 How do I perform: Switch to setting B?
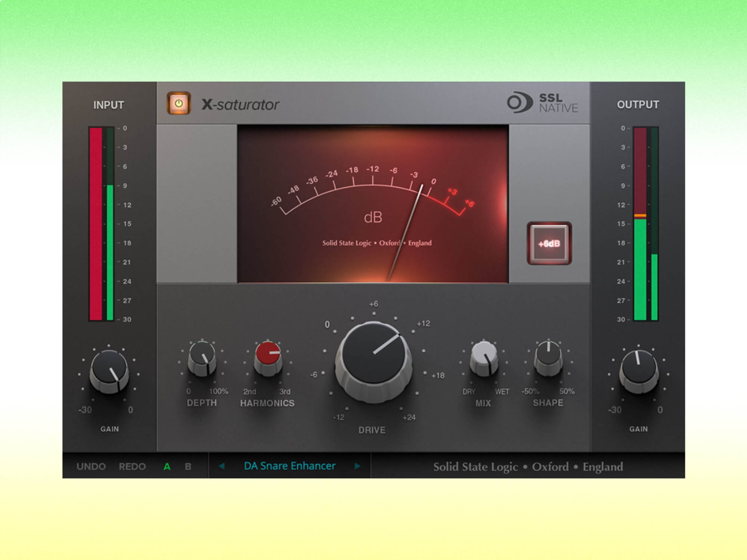pos(188,466)
